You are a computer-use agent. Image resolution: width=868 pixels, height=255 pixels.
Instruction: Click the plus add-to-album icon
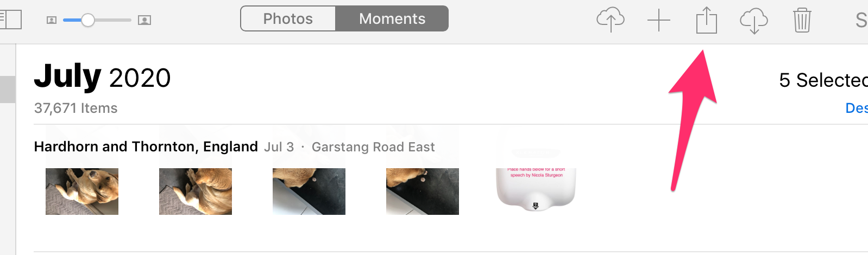tap(659, 20)
